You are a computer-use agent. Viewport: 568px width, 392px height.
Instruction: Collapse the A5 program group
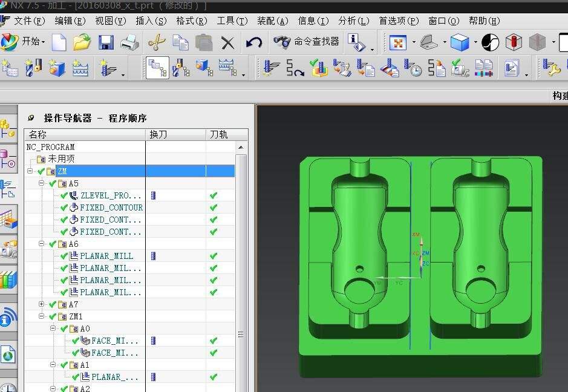pyautogui.click(x=42, y=183)
